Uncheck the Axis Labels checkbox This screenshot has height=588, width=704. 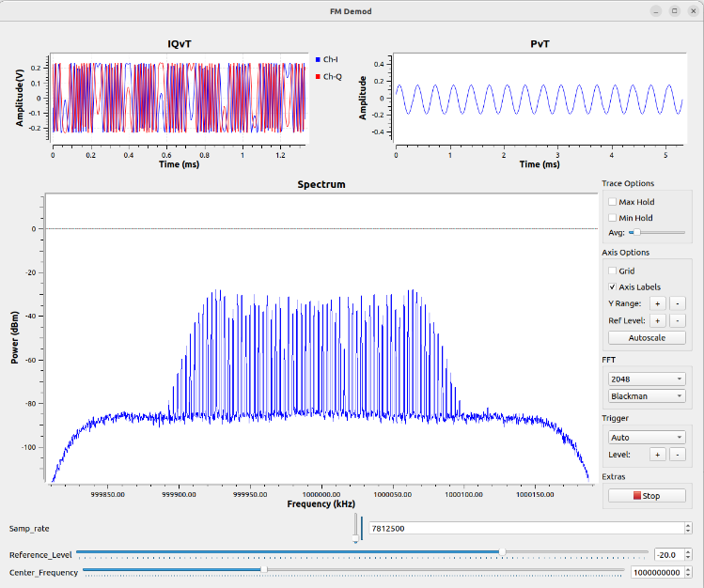click(613, 286)
